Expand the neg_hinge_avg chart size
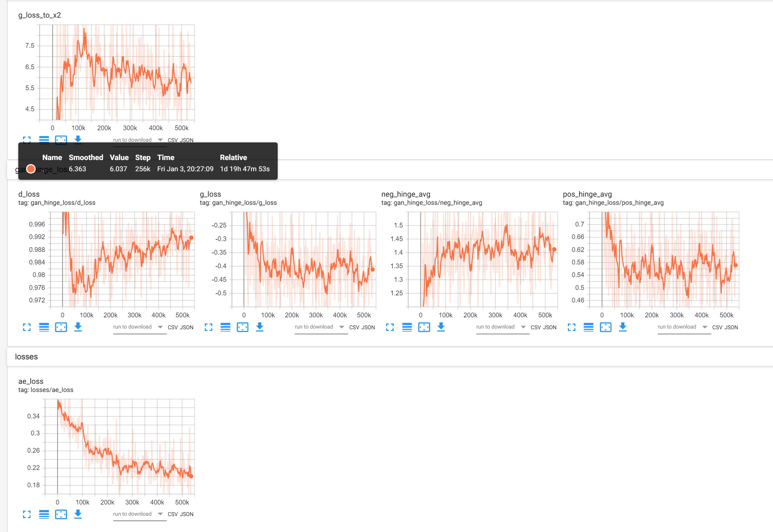 click(390, 327)
